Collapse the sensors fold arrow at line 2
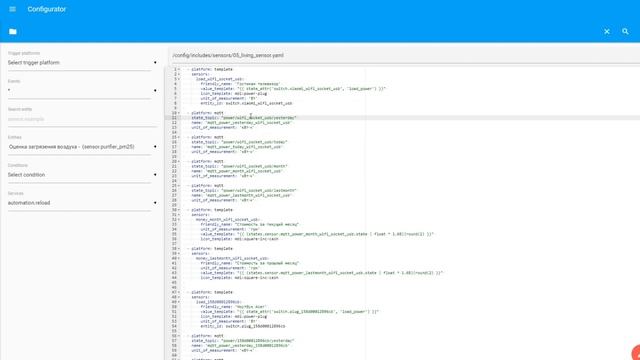This screenshot has width=640, height=360. [179, 74]
